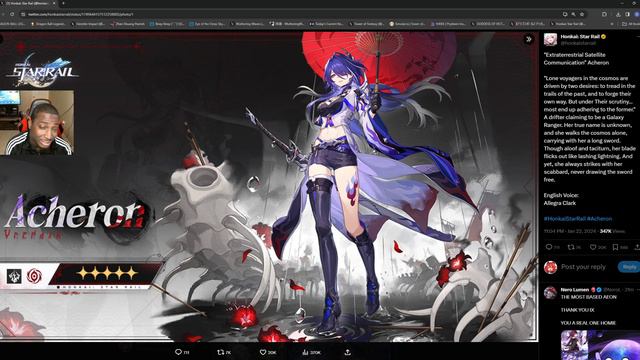This screenshot has width=640, height=360.
Task: View site information icon in address bar
Action: tap(23, 14)
